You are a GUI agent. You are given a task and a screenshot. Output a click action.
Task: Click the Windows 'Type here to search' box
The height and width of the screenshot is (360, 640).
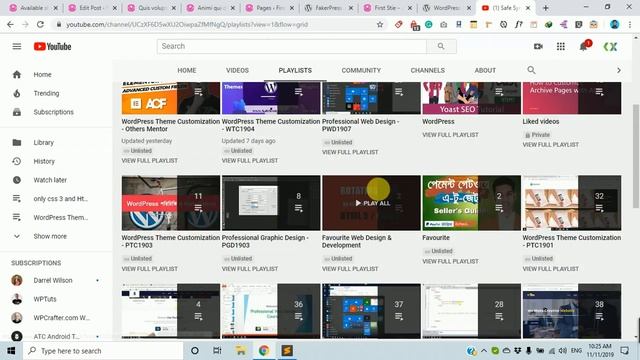coord(103,351)
